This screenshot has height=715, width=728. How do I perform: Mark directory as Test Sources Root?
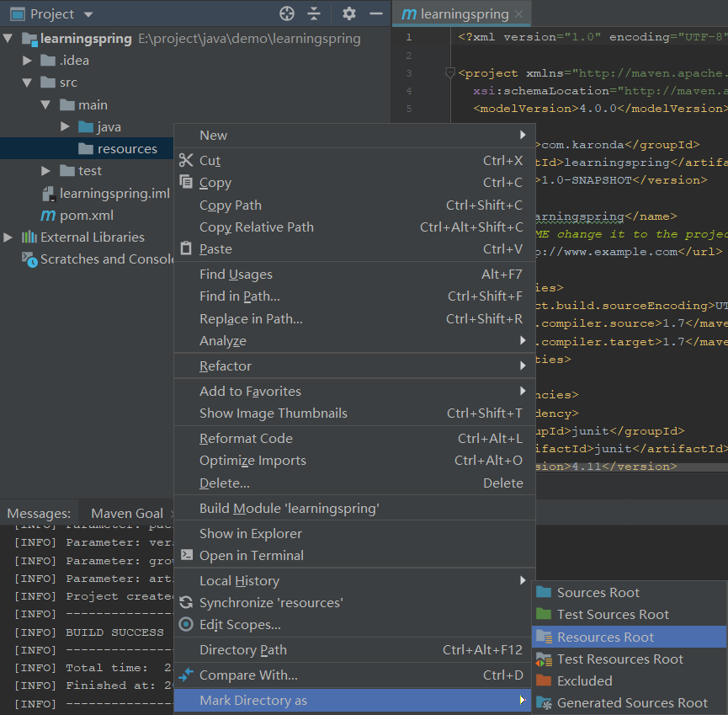[613, 615]
